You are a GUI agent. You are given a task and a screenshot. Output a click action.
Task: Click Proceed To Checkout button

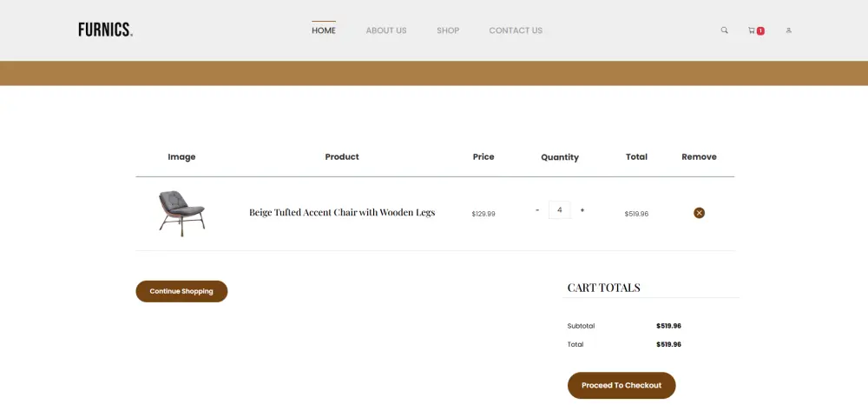[x=621, y=386]
